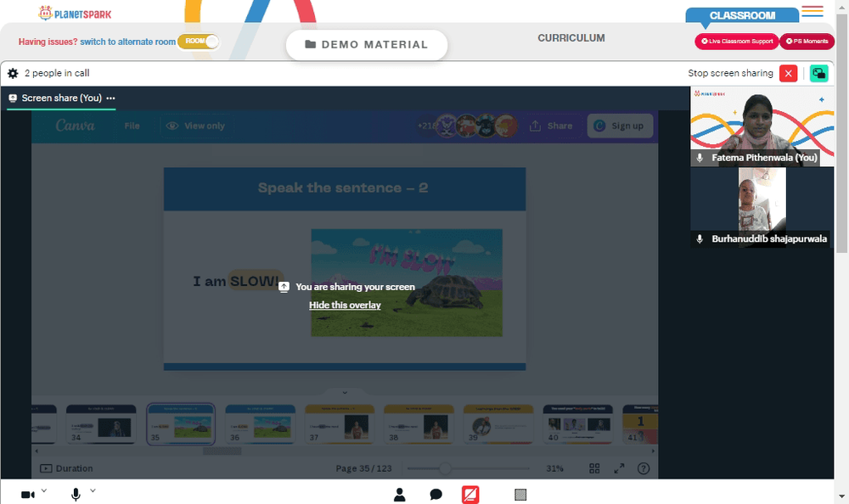Image resolution: width=849 pixels, height=504 pixels.
Task: Adjust the Canva zoom slider handle
Action: click(x=445, y=468)
